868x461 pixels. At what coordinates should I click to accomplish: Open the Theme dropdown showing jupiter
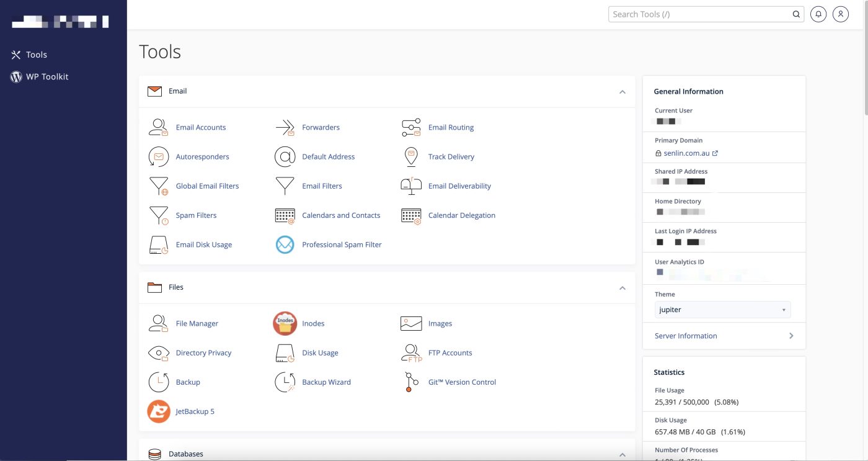tap(722, 310)
